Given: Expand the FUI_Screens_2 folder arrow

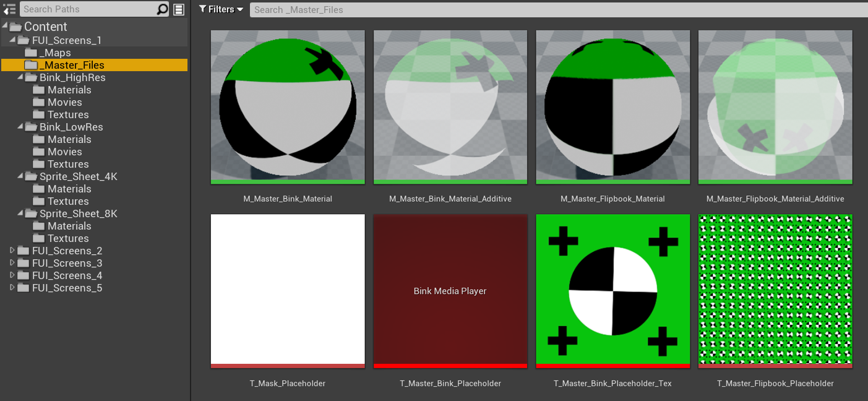Looking at the screenshot, I should [x=12, y=251].
